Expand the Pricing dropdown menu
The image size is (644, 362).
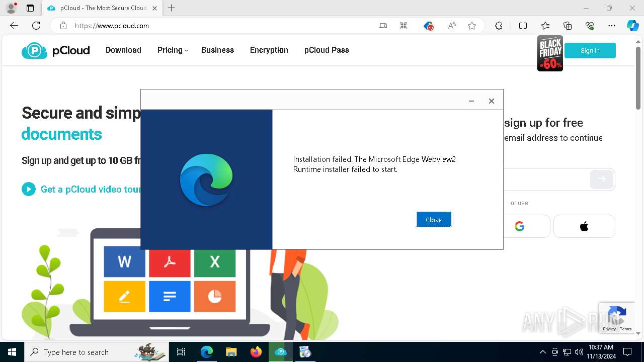tap(173, 50)
